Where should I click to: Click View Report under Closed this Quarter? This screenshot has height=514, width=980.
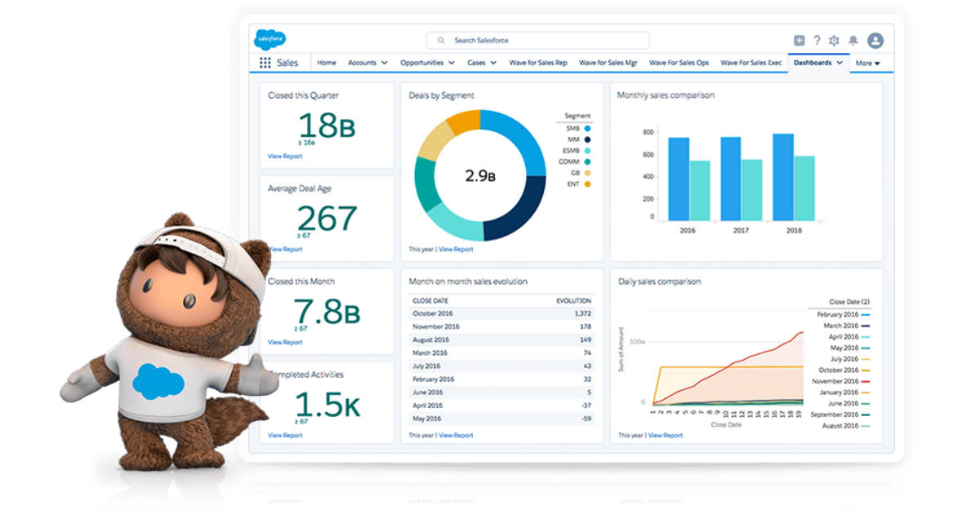point(285,155)
